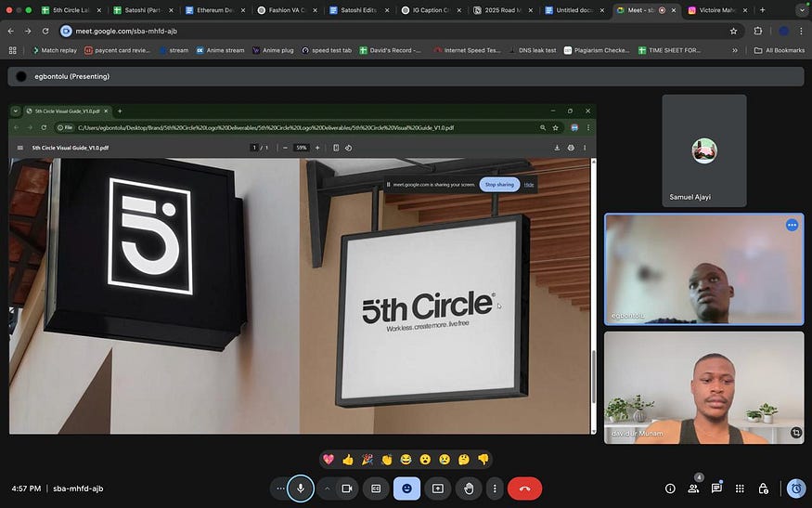Screen dimensions: 812x508
Task: Hide the screen sharing notice
Action: point(529,185)
